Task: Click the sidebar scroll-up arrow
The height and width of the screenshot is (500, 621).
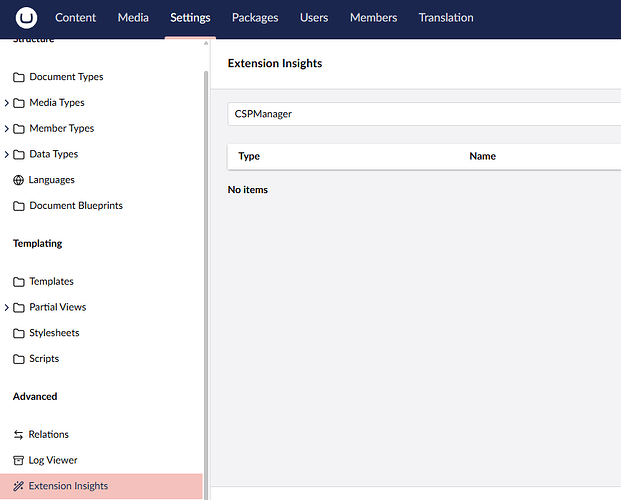Action: coord(206,43)
